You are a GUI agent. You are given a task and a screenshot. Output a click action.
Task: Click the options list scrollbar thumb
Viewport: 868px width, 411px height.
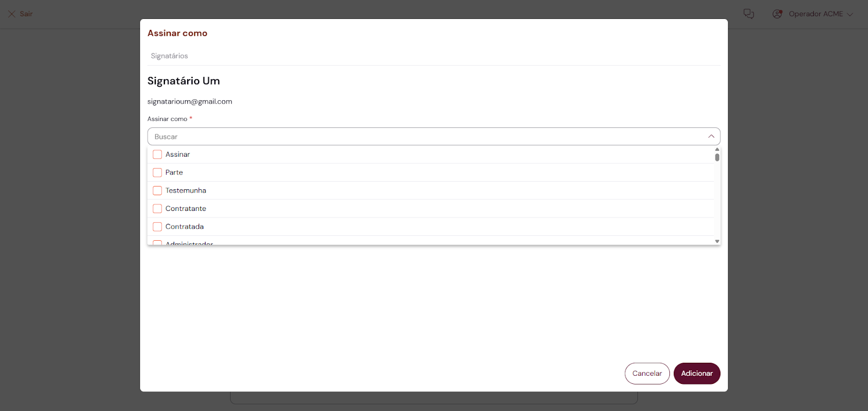[717, 157]
